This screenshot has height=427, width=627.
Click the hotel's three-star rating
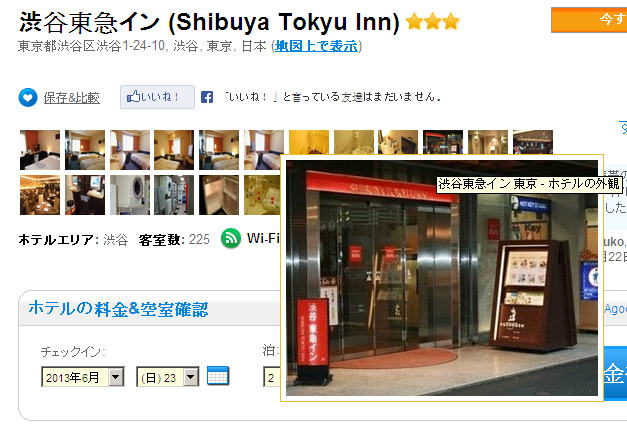pyautogui.click(x=433, y=21)
